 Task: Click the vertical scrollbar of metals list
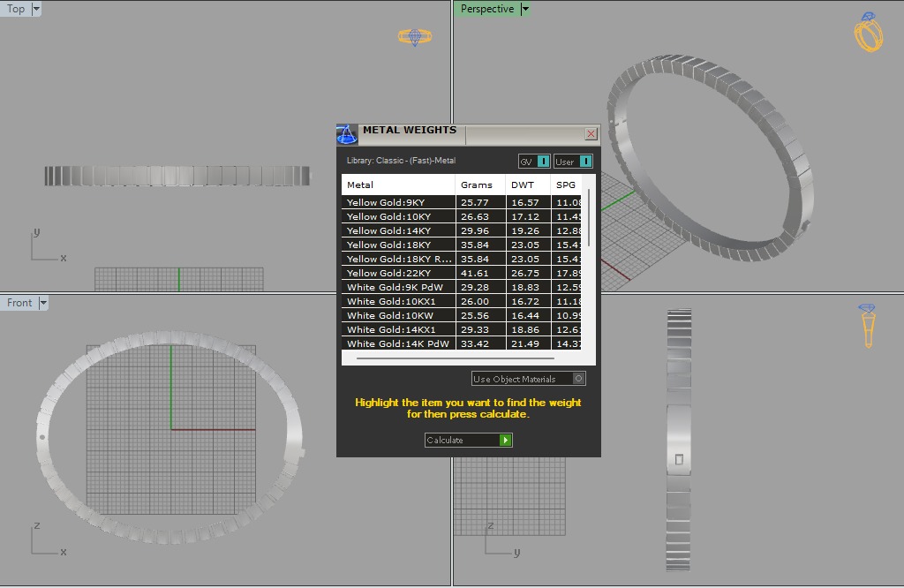pos(589,217)
